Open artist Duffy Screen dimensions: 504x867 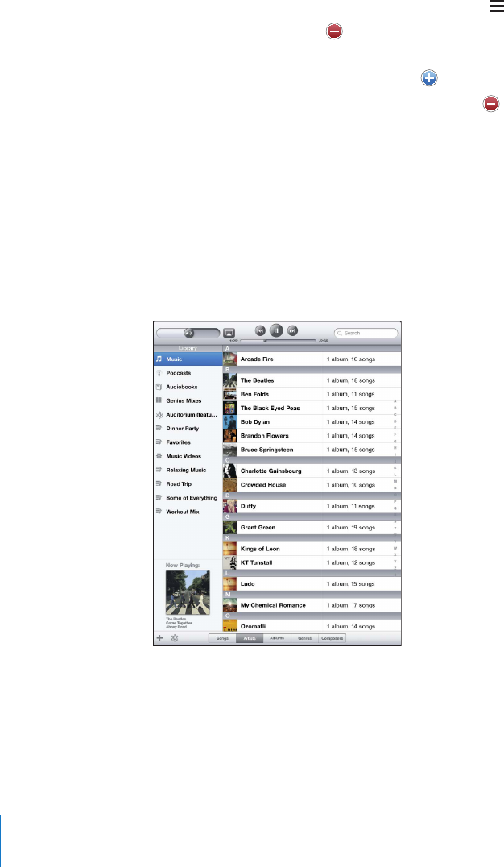click(312, 507)
